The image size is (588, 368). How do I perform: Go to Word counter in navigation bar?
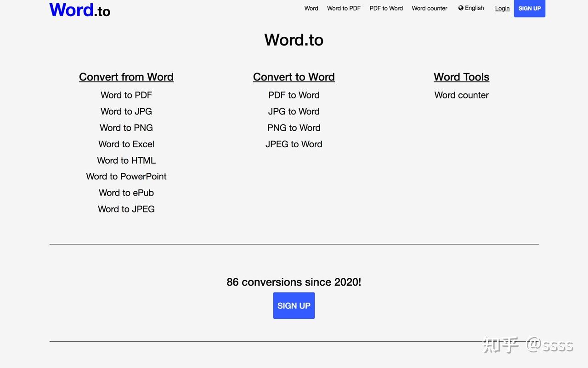pos(429,8)
